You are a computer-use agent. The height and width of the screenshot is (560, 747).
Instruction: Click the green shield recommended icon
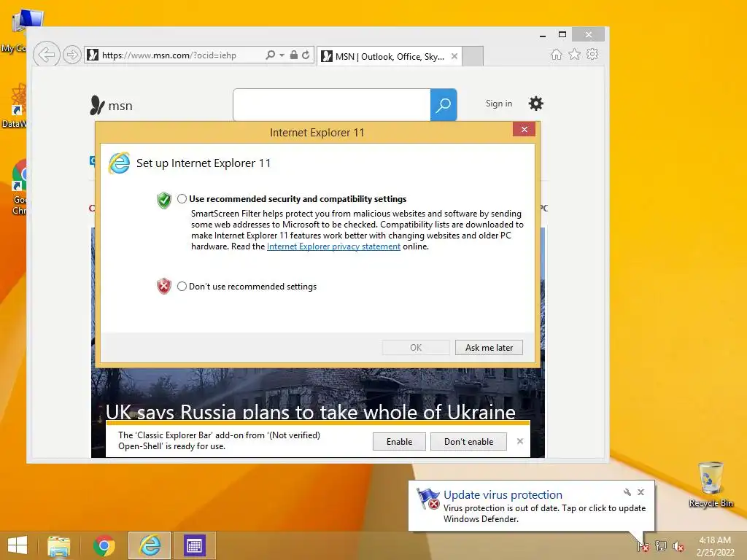(164, 201)
